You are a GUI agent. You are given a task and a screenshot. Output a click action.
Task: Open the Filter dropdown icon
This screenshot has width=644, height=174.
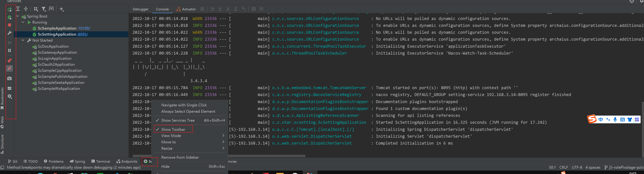click(44, 9)
